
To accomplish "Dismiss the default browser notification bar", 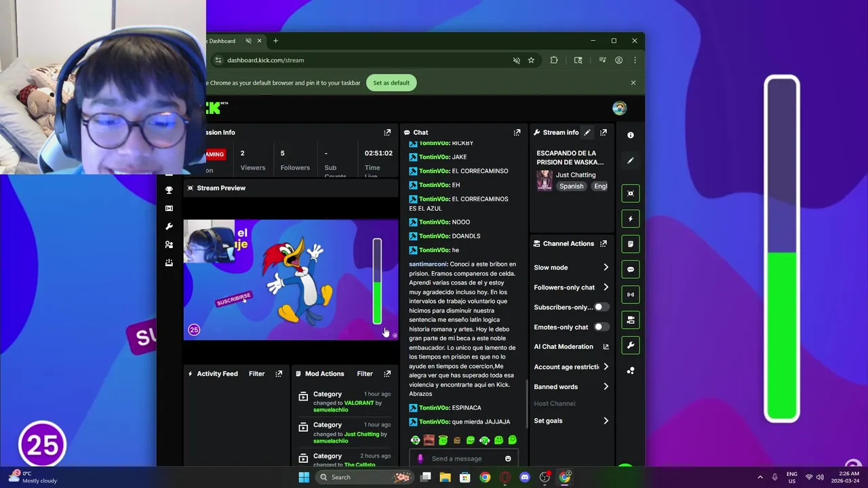I will click(633, 83).
